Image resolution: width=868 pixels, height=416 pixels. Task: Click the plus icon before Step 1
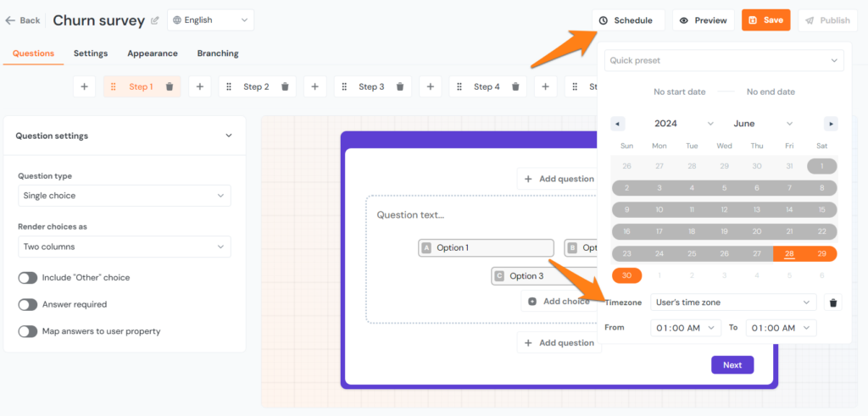tap(84, 86)
